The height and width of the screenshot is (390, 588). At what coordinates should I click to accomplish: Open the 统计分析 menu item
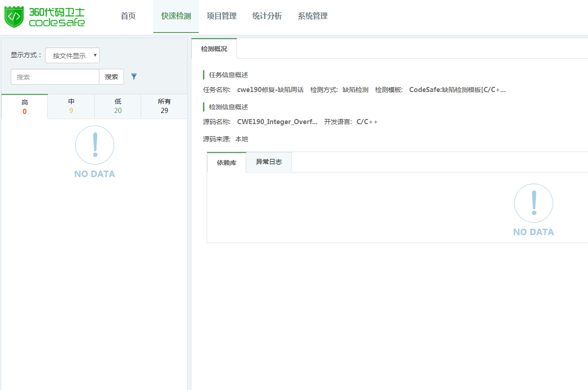pyautogui.click(x=267, y=16)
